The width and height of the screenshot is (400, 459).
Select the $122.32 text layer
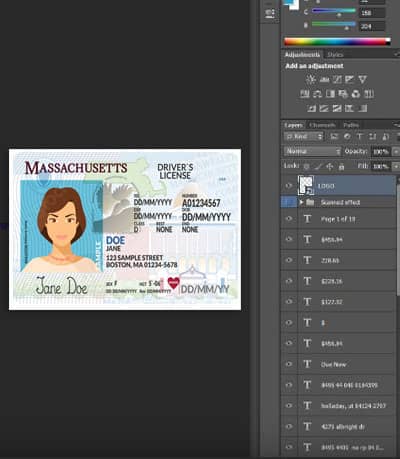click(x=347, y=302)
